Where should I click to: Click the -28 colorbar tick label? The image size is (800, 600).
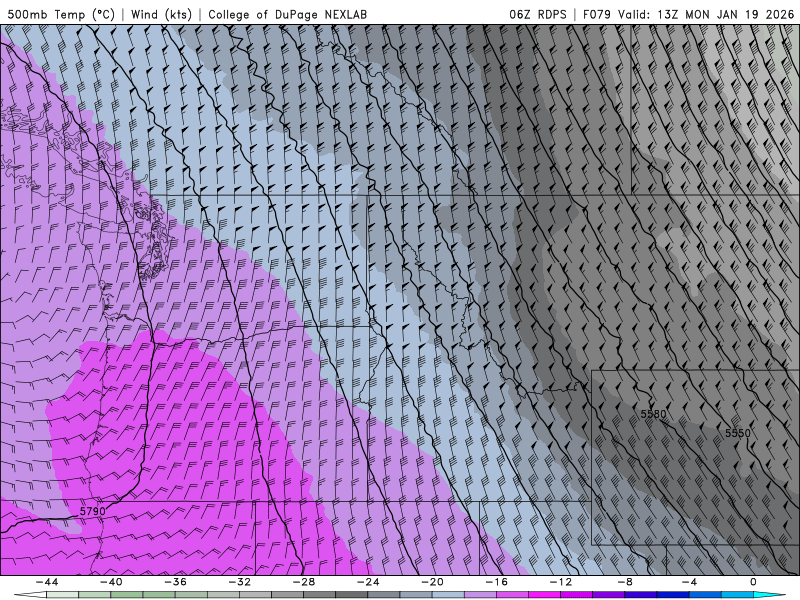(304, 582)
